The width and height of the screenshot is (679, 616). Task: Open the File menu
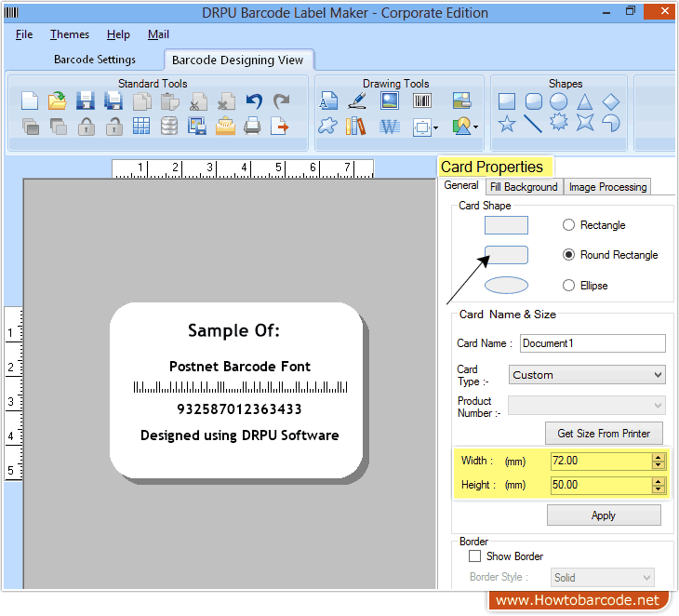24,34
